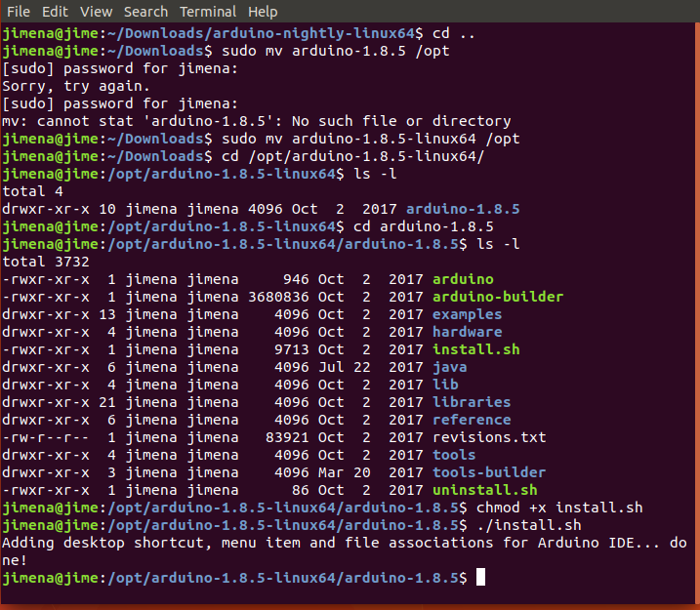Open the File menu

coord(19,11)
